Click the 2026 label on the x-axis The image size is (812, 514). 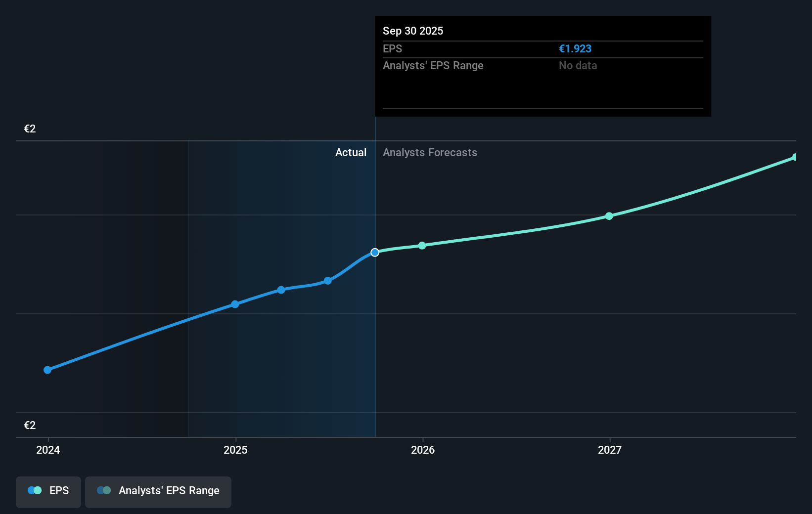pyautogui.click(x=422, y=450)
